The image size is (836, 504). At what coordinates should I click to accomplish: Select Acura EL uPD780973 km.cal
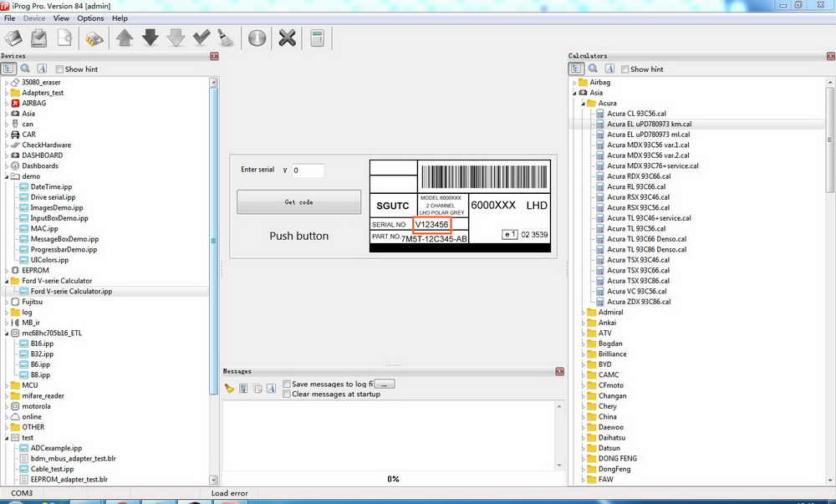click(649, 125)
